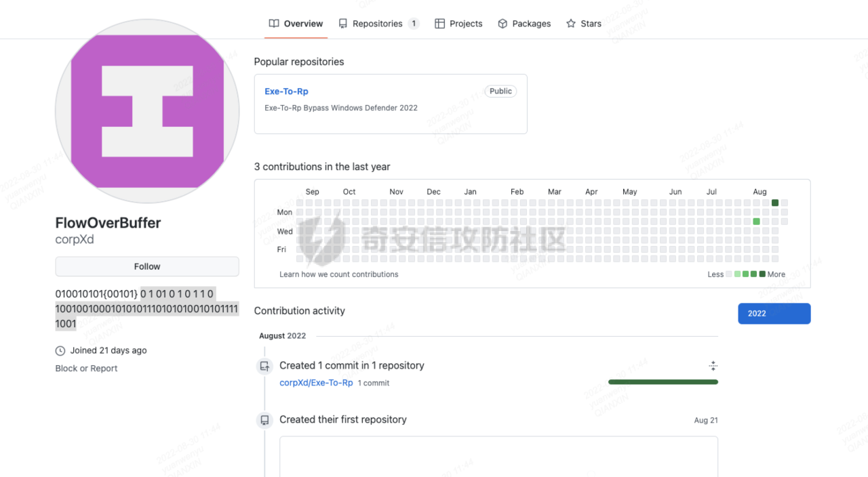Open the corpXd/Exe-To-Rp commit link
This screenshot has width=868, height=477.
click(316, 383)
